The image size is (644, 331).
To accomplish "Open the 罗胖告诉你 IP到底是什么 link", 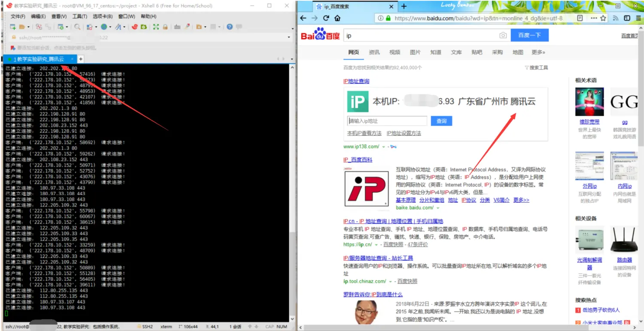I will click(x=373, y=295).
